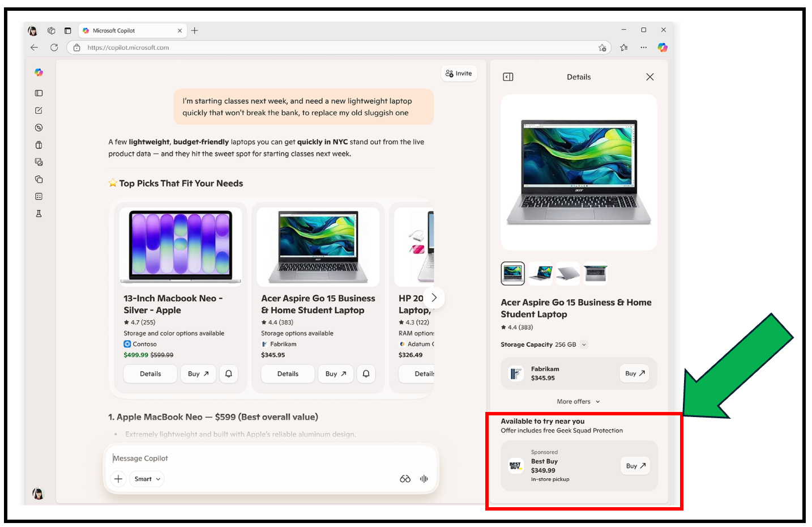
Task: Open the stacked pages icon in the sidebar
Action: point(39,179)
